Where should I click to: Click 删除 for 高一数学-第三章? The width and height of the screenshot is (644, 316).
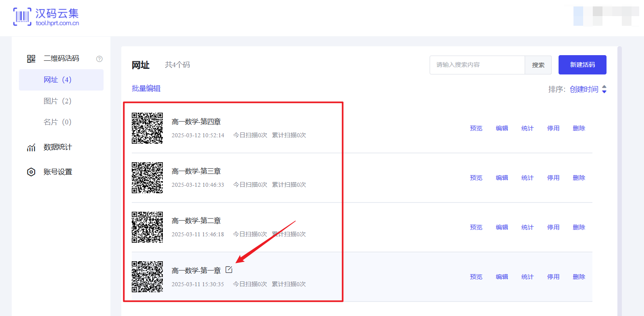pos(579,178)
